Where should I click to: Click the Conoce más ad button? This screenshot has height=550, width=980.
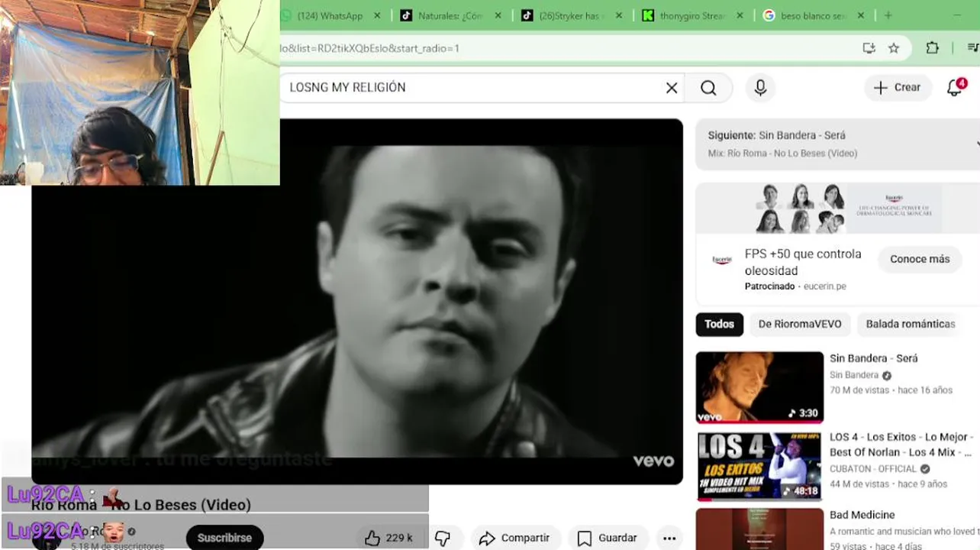(x=920, y=259)
